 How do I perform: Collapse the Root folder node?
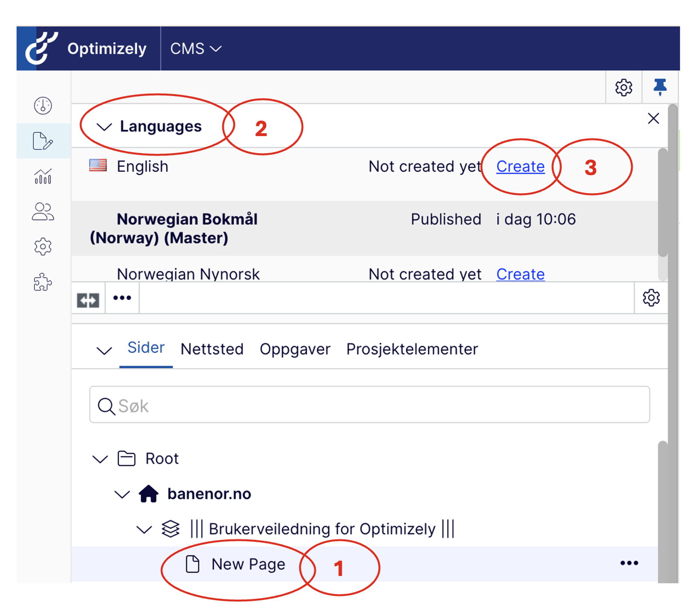(x=100, y=459)
